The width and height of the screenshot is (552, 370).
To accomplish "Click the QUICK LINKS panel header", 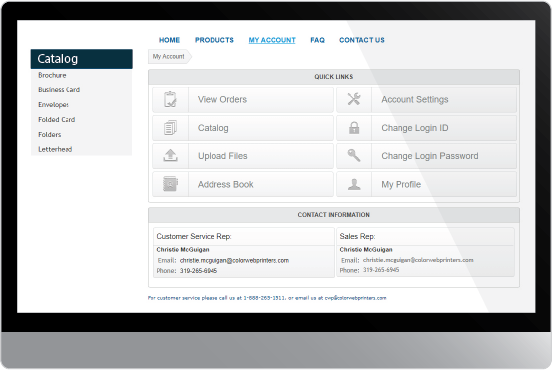I will [334, 77].
